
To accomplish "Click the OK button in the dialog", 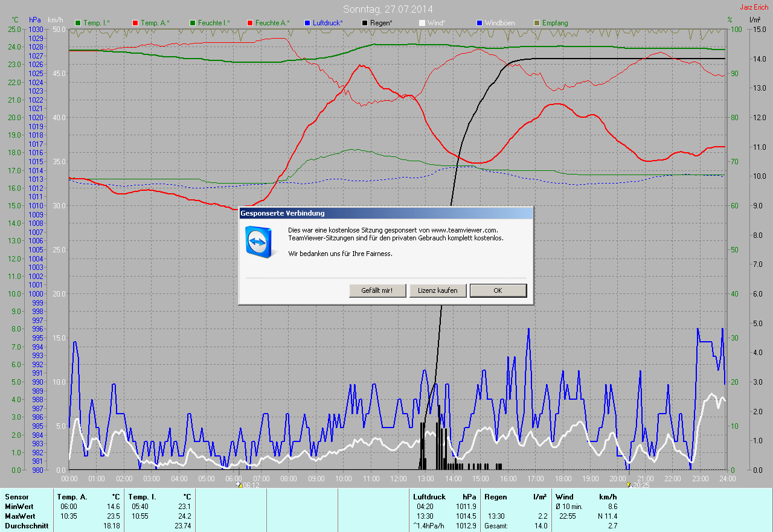I will click(498, 290).
